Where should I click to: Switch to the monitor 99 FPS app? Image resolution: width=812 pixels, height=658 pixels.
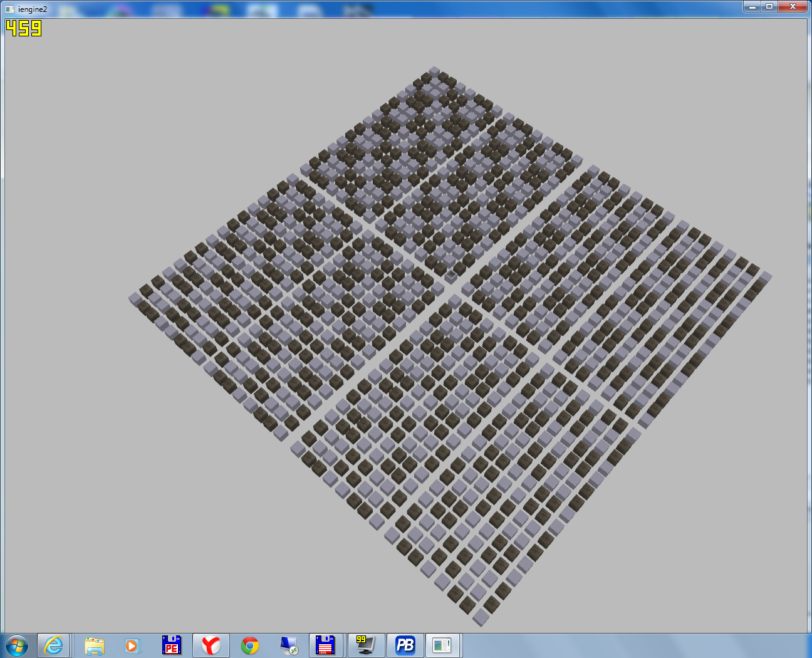[x=365, y=645]
